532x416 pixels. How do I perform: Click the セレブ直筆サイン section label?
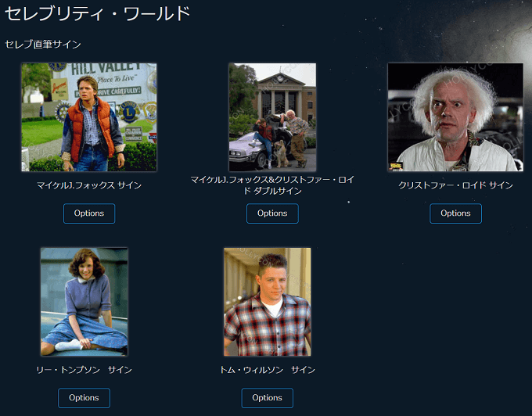click(43, 45)
